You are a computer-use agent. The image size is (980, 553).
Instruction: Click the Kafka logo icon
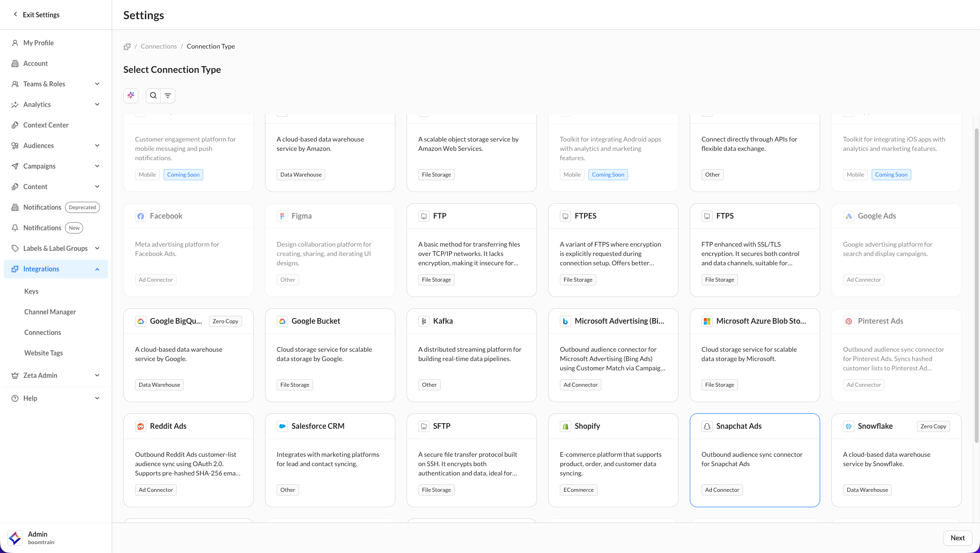coord(424,321)
